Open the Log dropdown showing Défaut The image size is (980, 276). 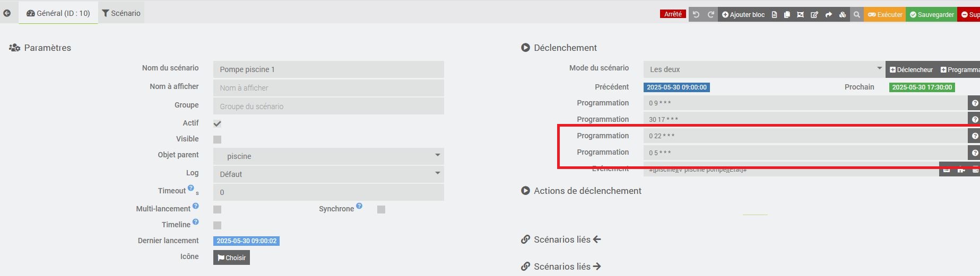click(x=328, y=174)
